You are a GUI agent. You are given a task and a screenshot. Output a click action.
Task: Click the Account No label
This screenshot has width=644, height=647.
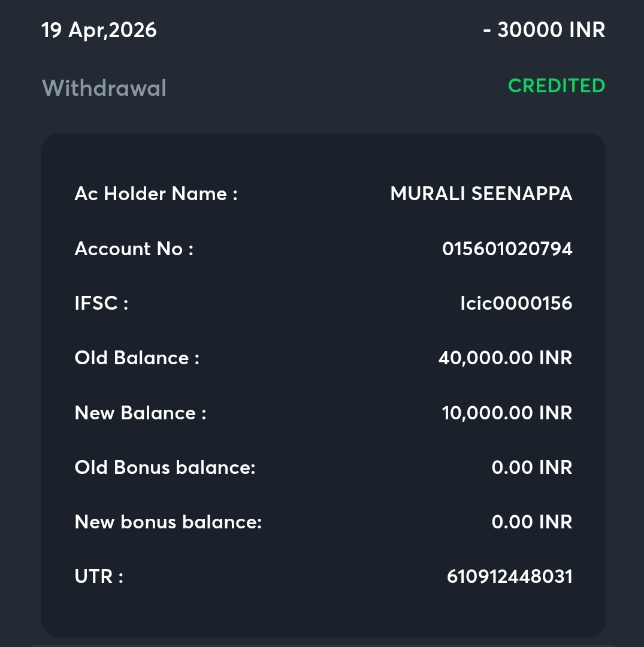[134, 249]
